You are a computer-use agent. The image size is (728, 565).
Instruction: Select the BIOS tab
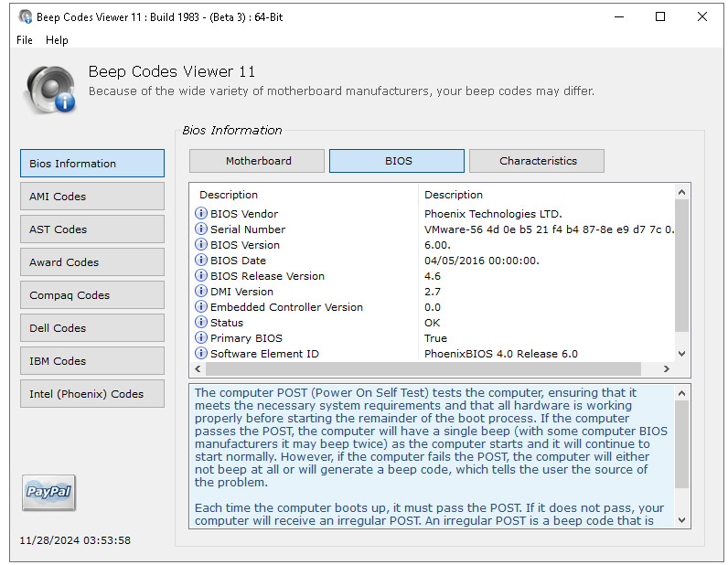pyautogui.click(x=397, y=161)
